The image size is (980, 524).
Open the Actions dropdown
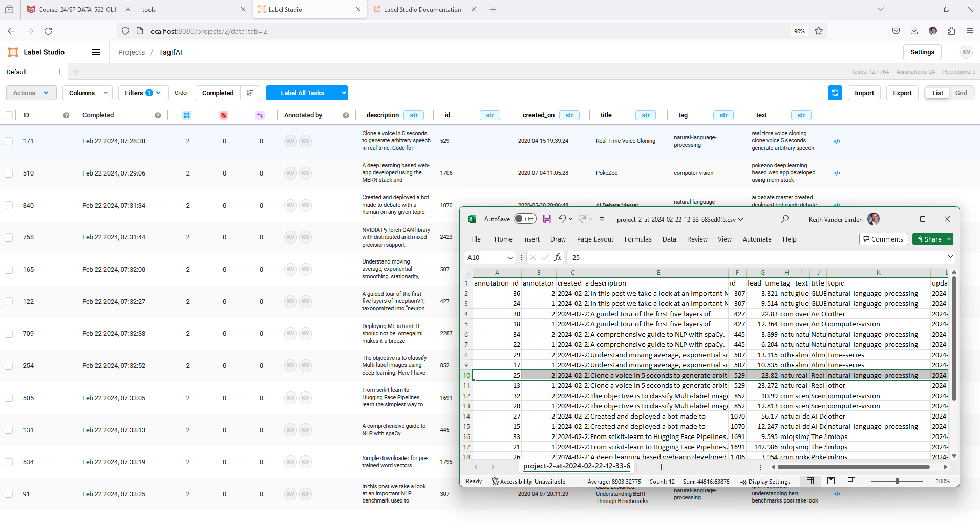point(31,93)
